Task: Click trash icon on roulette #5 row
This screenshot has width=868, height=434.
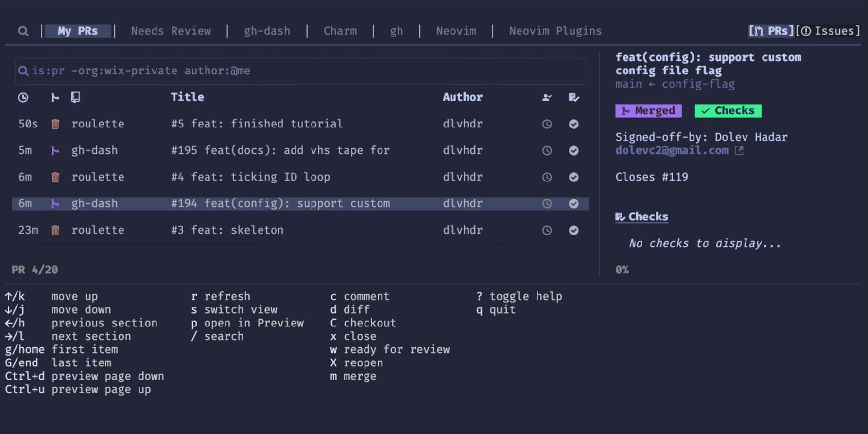Action: [55, 124]
